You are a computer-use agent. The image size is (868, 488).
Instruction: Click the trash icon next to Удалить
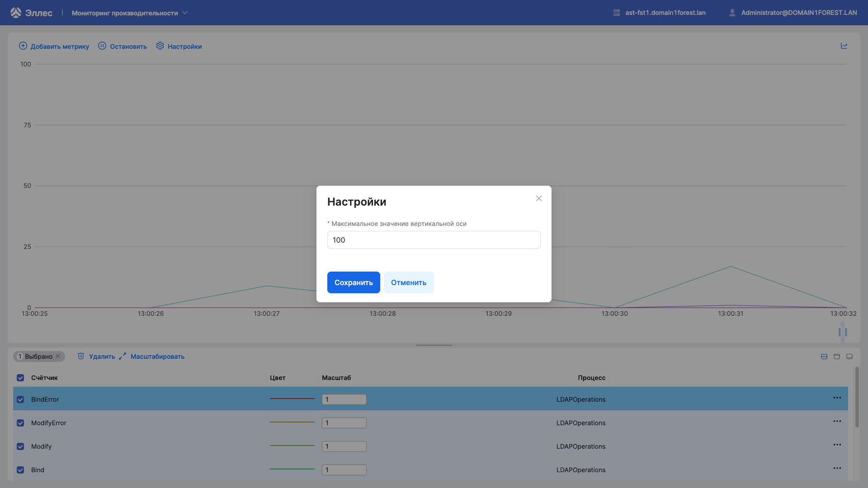click(81, 357)
